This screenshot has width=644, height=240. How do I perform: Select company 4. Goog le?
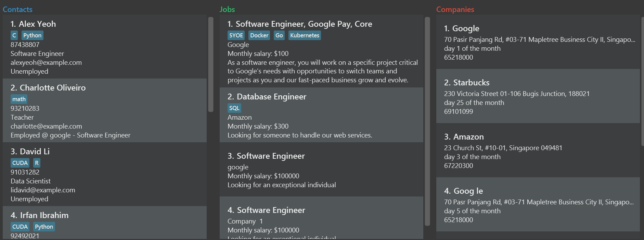(x=538, y=204)
